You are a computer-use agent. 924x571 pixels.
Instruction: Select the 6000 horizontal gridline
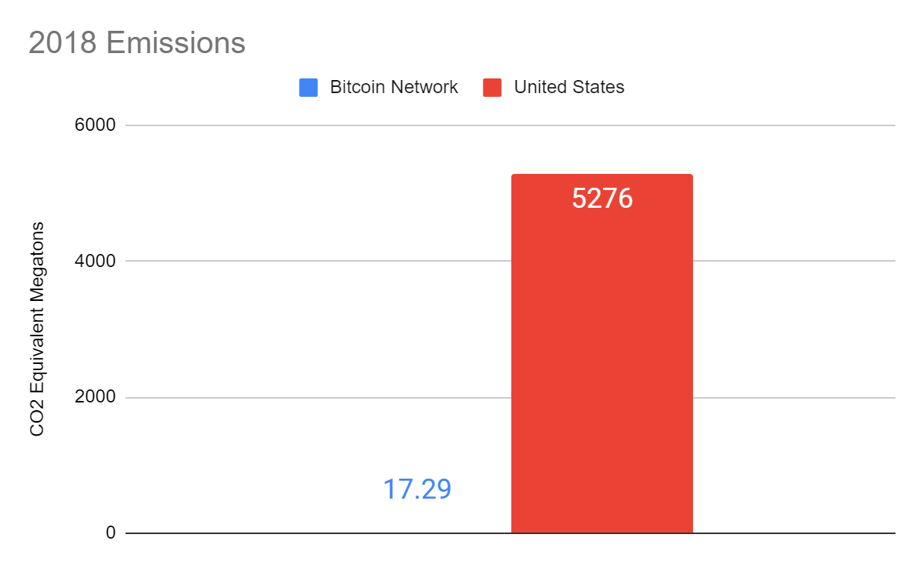(x=308, y=125)
